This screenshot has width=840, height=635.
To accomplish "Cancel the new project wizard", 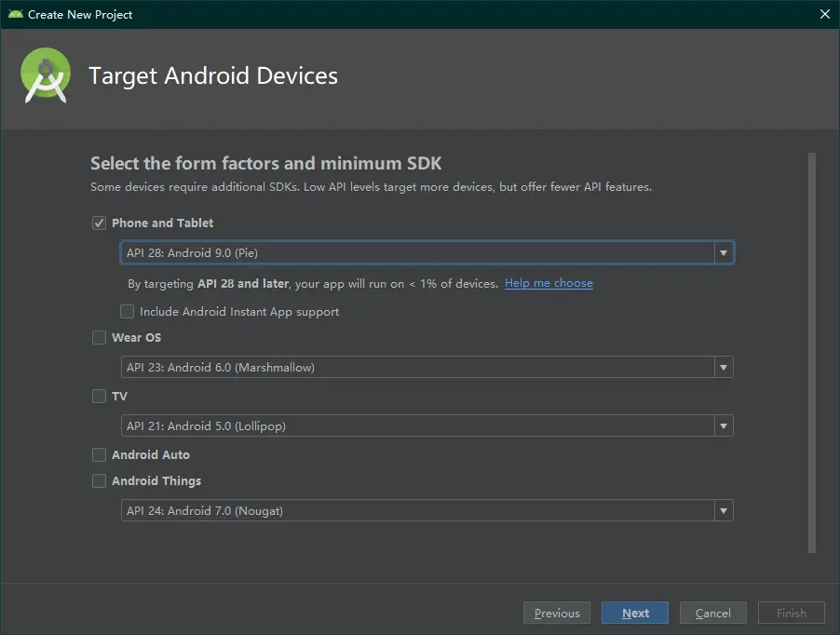I will 713,613.
